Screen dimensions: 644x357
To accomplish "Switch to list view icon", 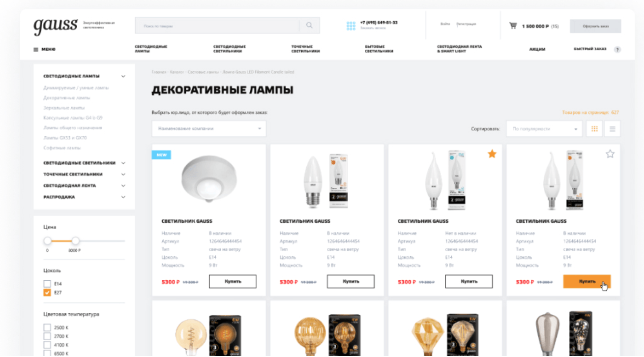I will tap(613, 129).
